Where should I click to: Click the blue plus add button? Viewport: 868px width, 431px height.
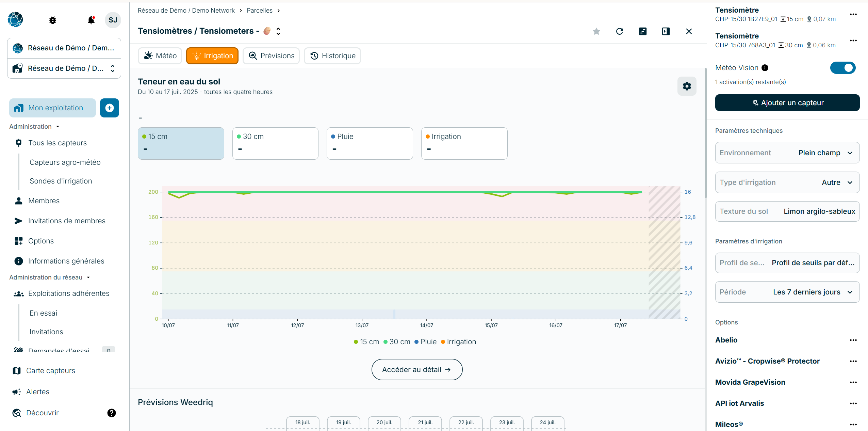(110, 108)
